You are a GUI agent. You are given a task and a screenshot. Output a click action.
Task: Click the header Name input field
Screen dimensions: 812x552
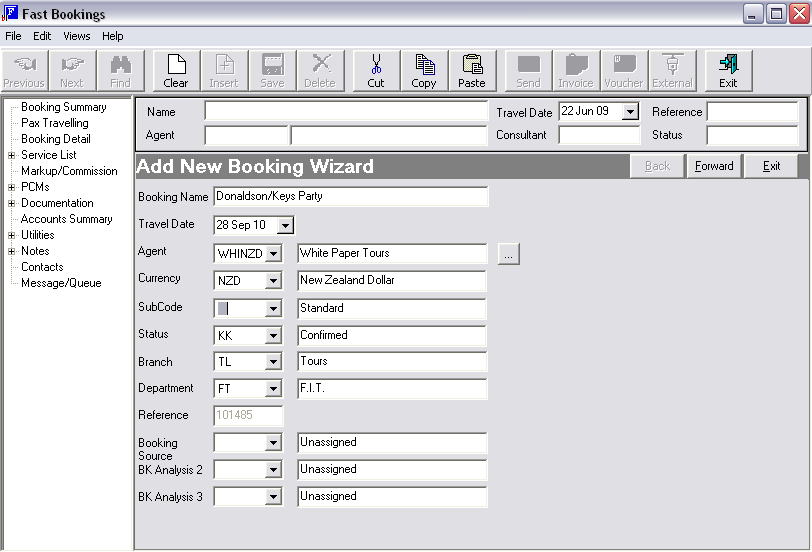(346, 111)
